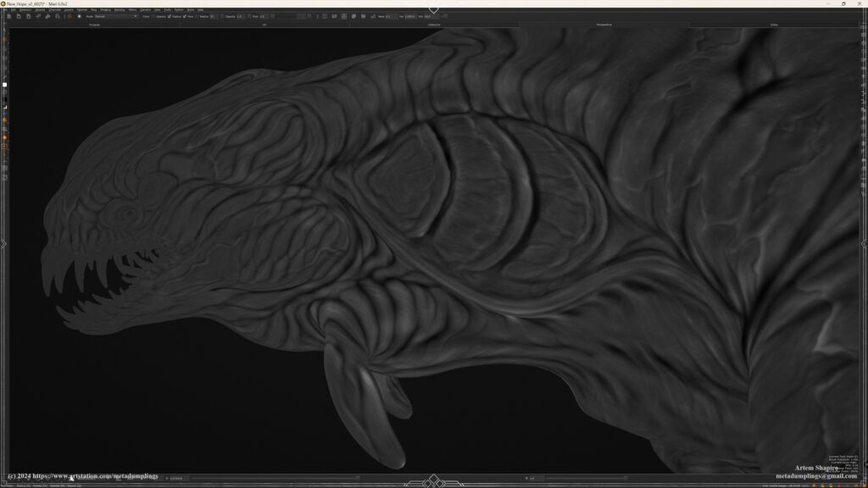Switch to the Perspective view tab

(x=604, y=25)
